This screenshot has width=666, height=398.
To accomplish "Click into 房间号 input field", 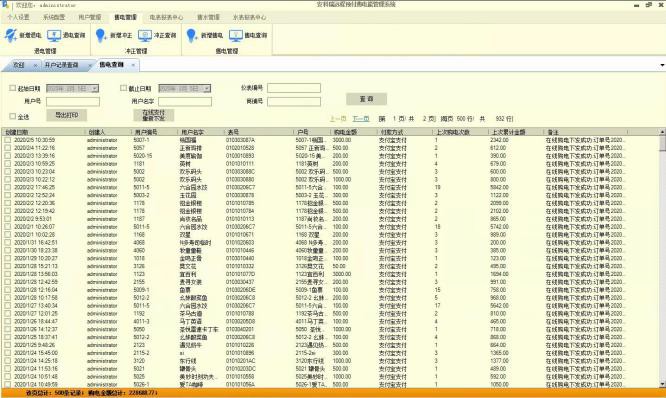I will [294, 102].
